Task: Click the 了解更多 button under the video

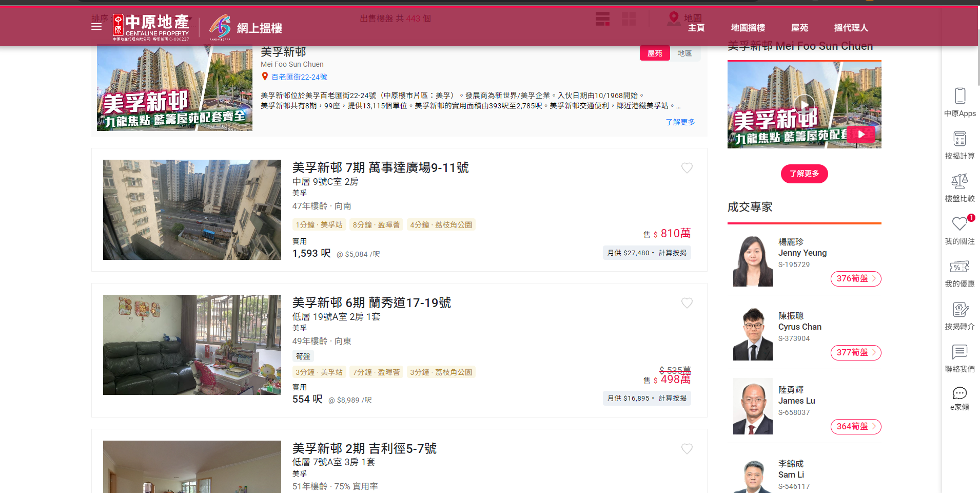Action: point(803,174)
